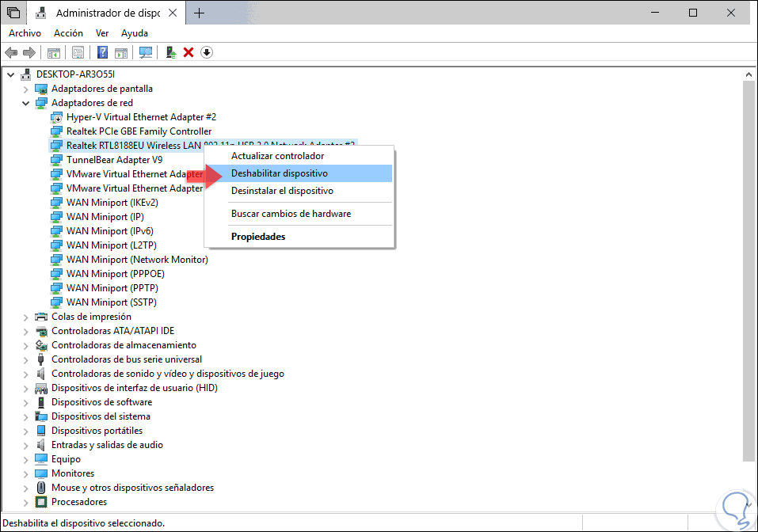758x532 pixels.
Task: Open the Acción menu
Action: click(68, 32)
